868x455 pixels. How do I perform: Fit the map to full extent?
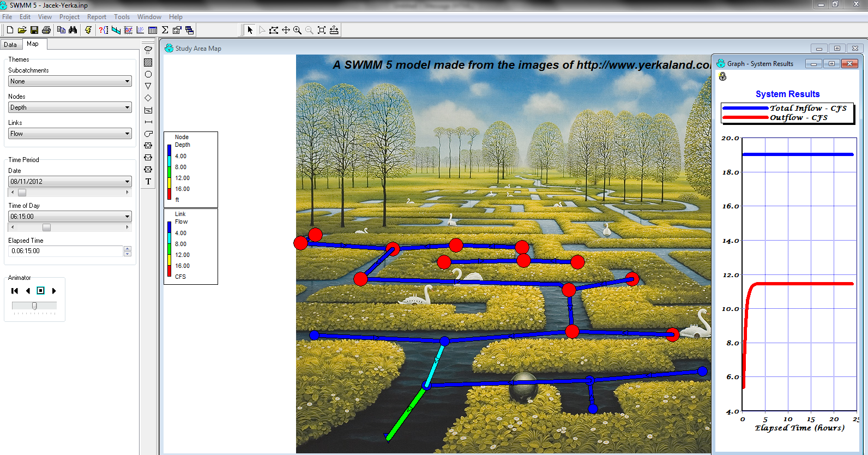(322, 30)
